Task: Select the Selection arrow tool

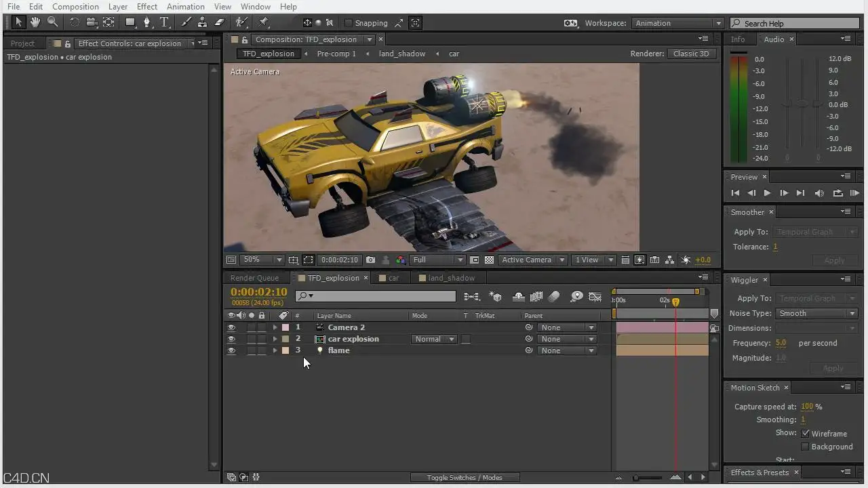Action: (x=18, y=22)
